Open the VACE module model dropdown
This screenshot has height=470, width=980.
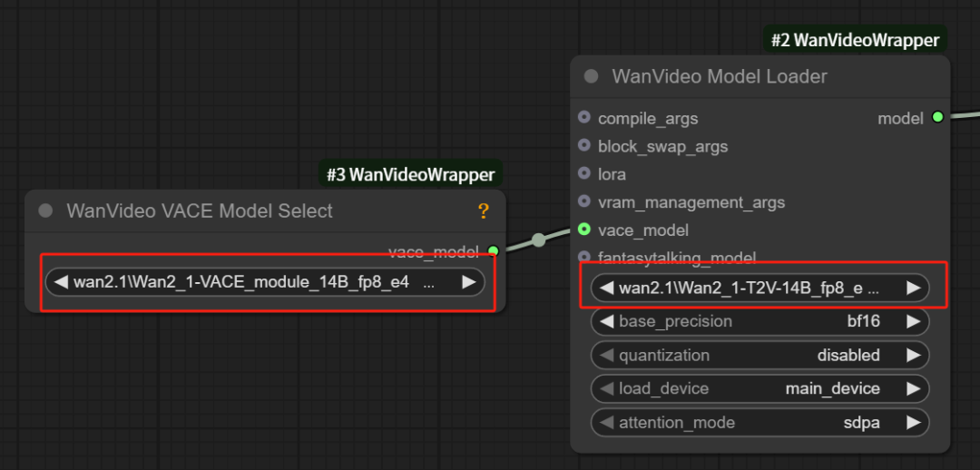[263, 282]
